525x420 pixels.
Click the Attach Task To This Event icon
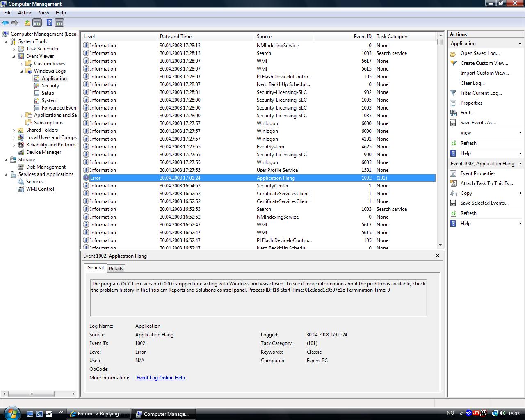point(453,183)
